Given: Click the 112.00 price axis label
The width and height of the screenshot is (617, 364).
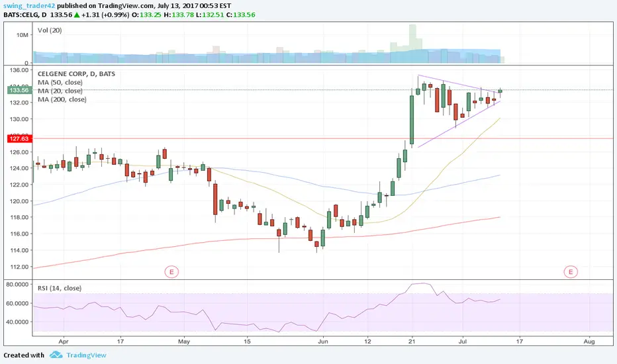Looking at the screenshot, I should click(x=19, y=267).
